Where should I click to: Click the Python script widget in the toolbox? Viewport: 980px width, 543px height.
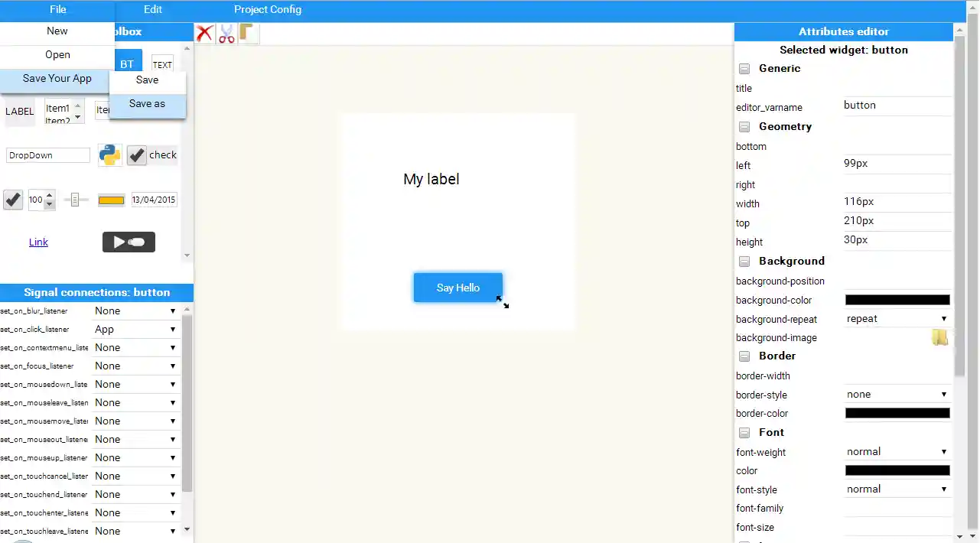pos(109,154)
